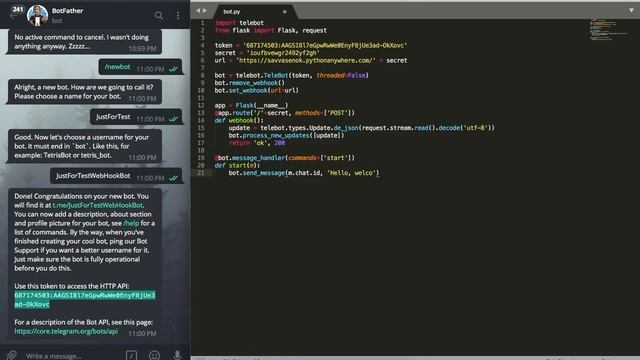The width and height of the screenshot is (640, 360).
Task: Click the paperclip attach file icon
Action: point(11,355)
